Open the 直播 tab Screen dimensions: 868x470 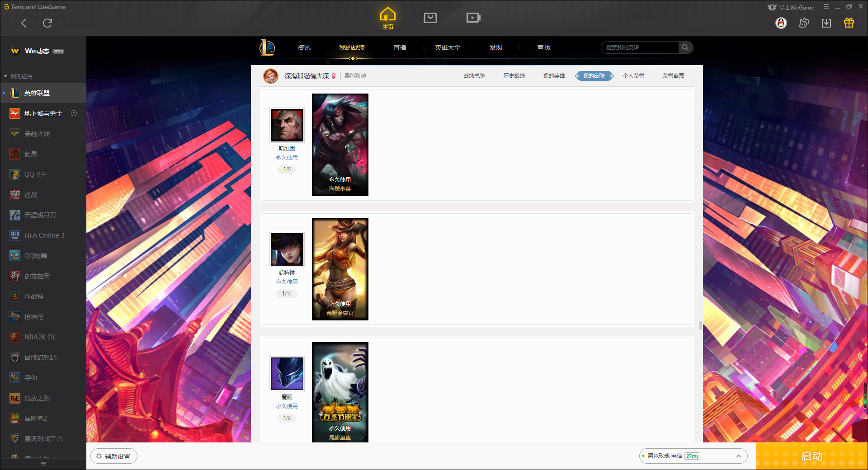coord(400,47)
